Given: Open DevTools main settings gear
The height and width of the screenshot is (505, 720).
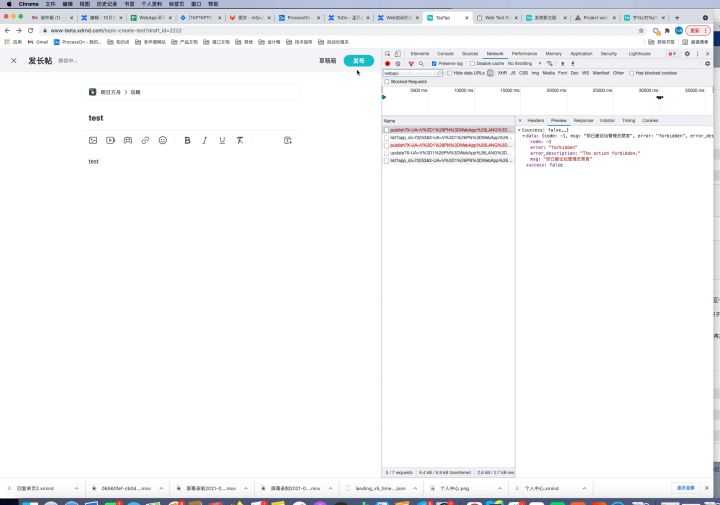Looking at the screenshot, I should [x=687, y=54].
